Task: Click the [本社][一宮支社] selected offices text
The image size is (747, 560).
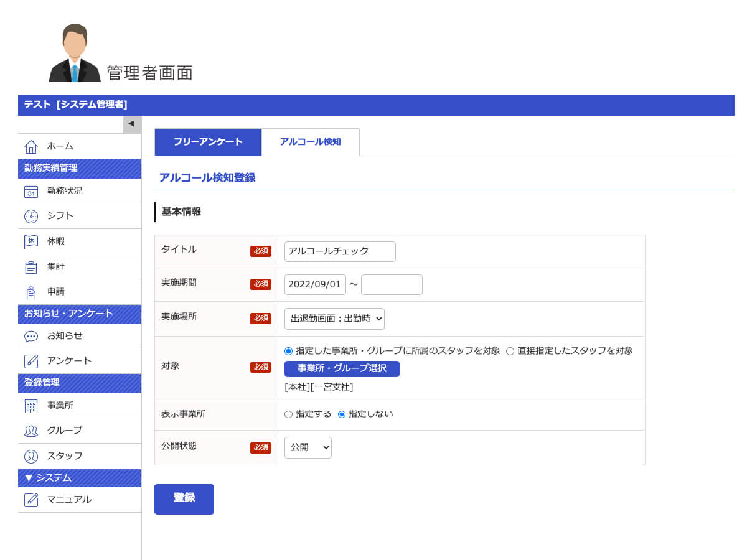Action: point(319,387)
